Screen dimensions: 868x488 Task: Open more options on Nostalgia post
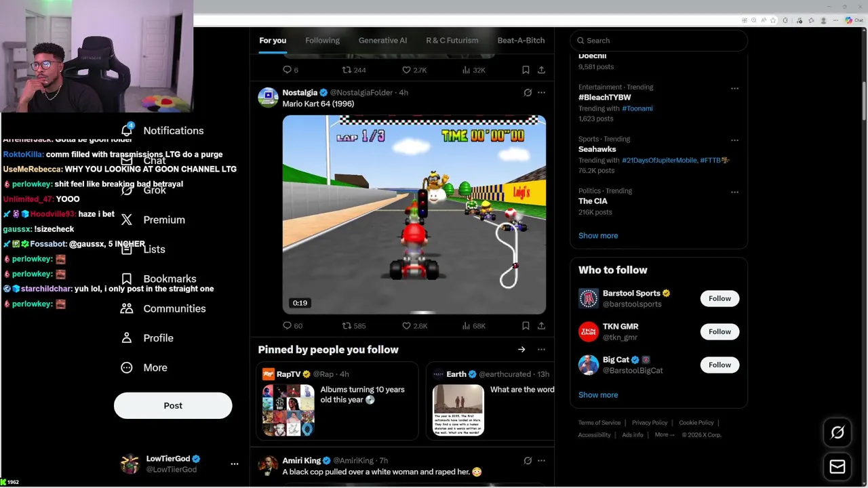click(x=541, y=92)
